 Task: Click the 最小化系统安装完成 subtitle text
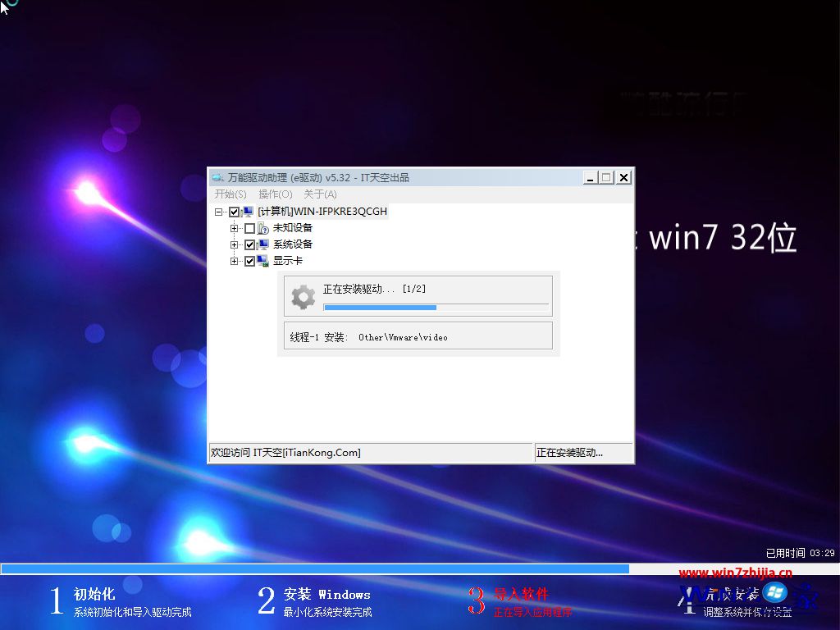click(x=327, y=612)
